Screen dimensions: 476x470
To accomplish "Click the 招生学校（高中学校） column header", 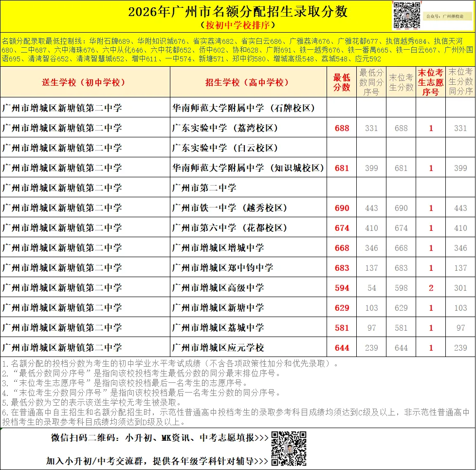I will 248,82.
